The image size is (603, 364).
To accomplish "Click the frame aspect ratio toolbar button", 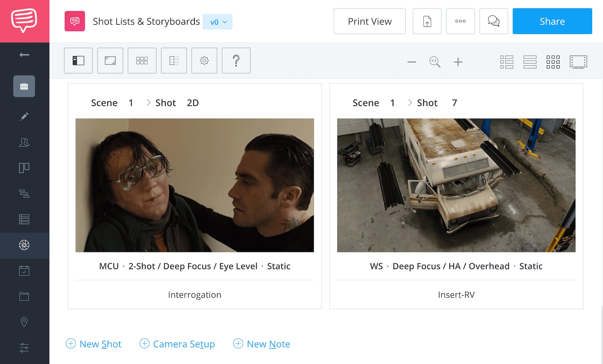I will (x=110, y=61).
